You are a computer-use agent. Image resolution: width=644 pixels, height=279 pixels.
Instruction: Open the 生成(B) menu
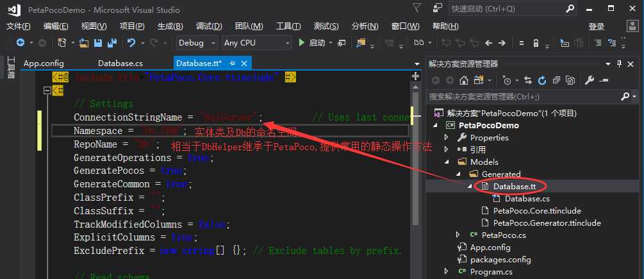(x=170, y=26)
